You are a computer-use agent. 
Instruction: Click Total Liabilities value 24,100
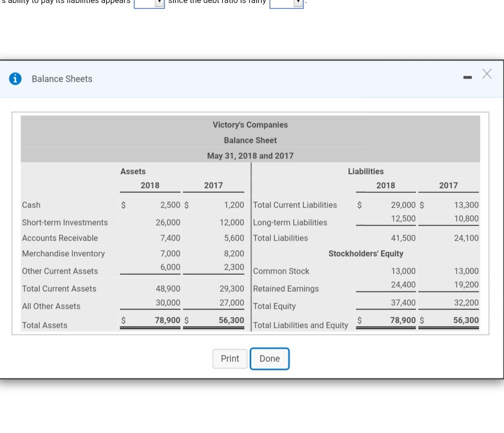point(466,238)
